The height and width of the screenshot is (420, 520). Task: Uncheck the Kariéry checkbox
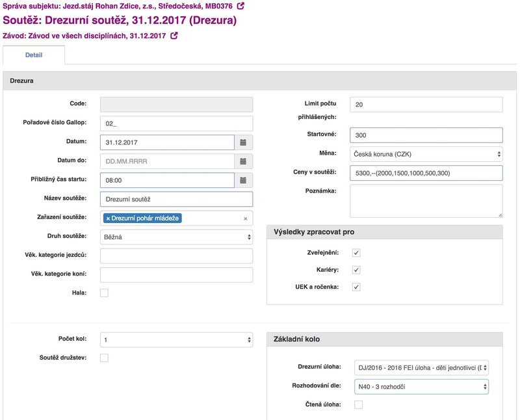[x=356, y=270]
